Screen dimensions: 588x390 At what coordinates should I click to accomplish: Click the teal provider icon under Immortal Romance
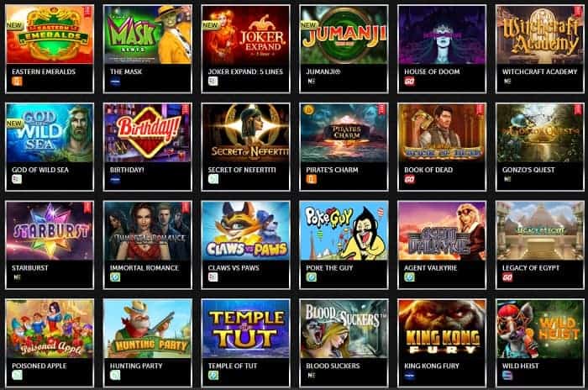click(115, 277)
